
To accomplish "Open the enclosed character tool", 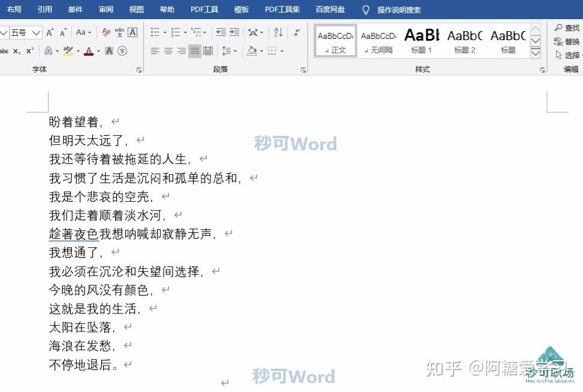I will click(122, 51).
